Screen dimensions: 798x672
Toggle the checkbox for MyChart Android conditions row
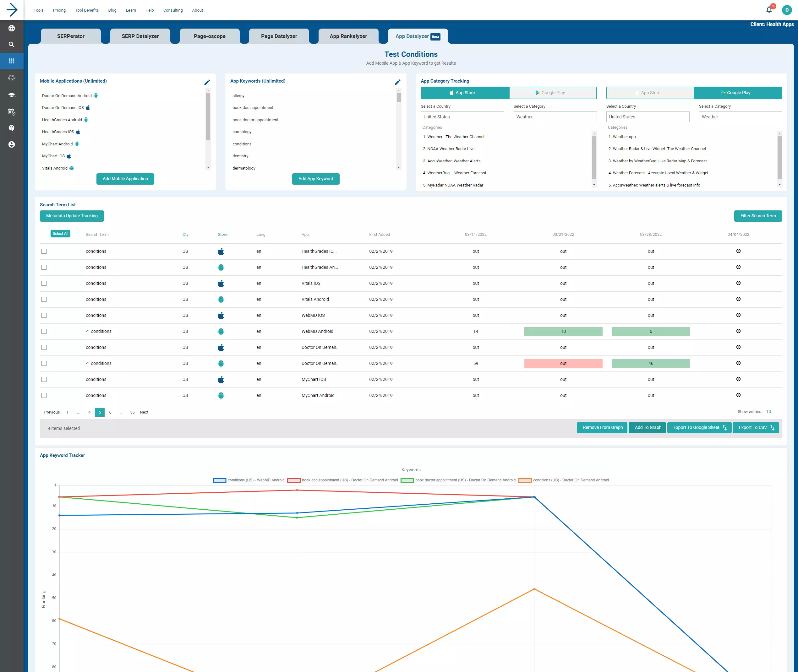(44, 395)
